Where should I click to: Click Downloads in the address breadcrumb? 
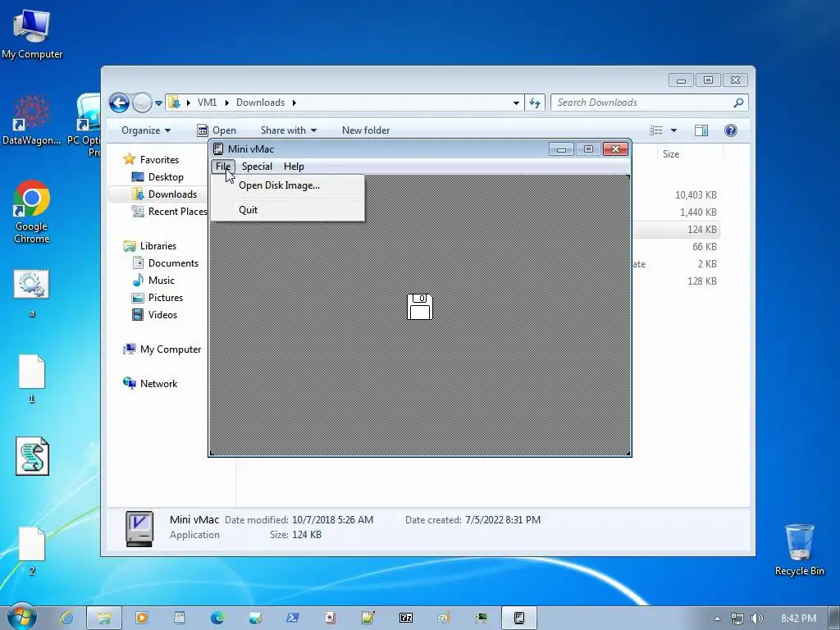(260, 103)
